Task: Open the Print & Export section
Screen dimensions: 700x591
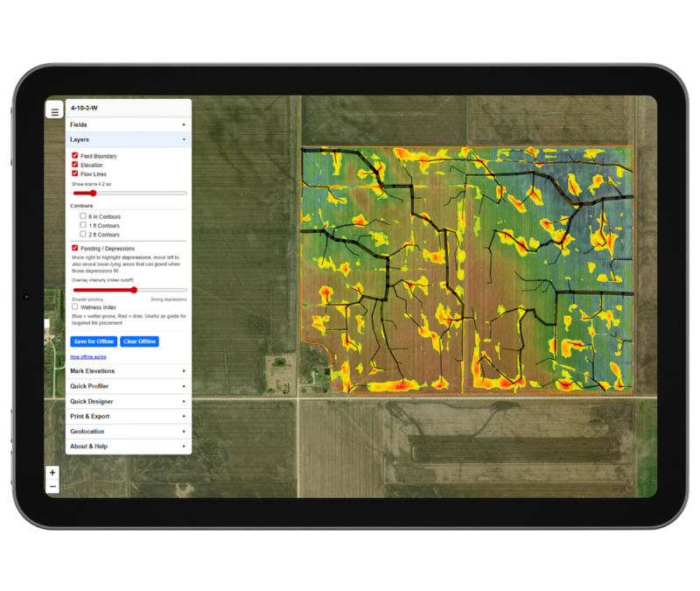Action: point(128,416)
